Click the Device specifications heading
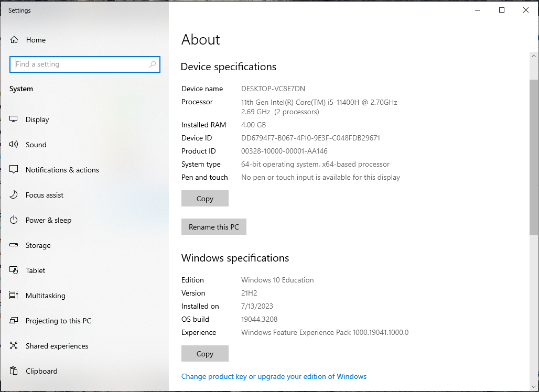The width and height of the screenshot is (539, 392). (228, 67)
